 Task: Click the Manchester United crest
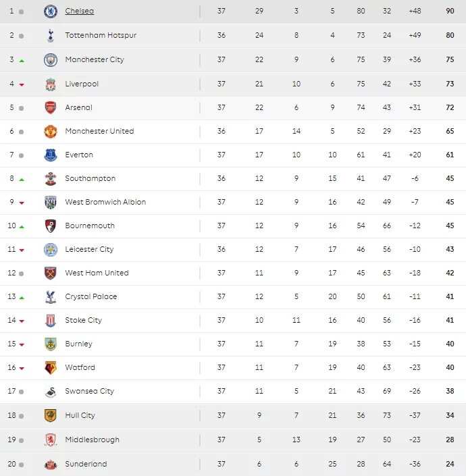[x=51, y=131]
